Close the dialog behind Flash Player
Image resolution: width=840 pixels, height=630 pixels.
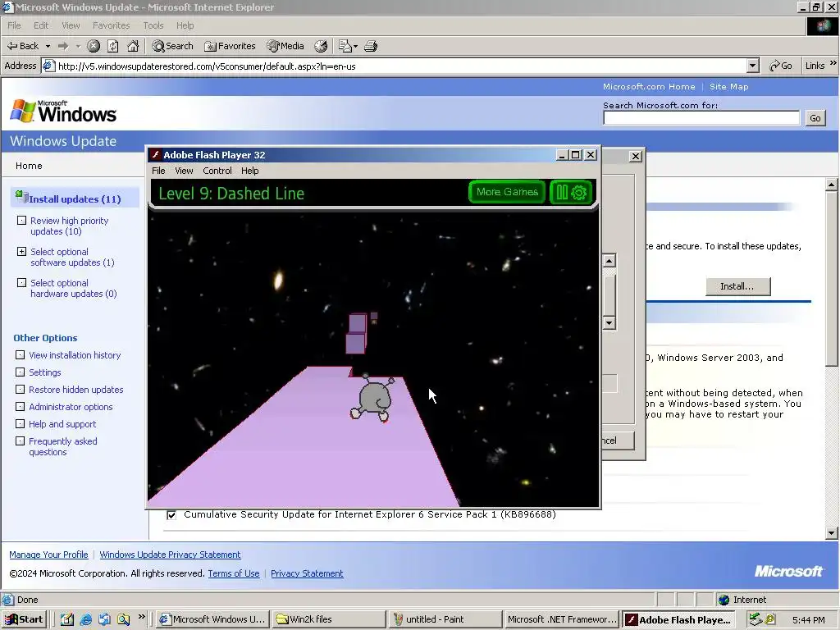[636, 157]
